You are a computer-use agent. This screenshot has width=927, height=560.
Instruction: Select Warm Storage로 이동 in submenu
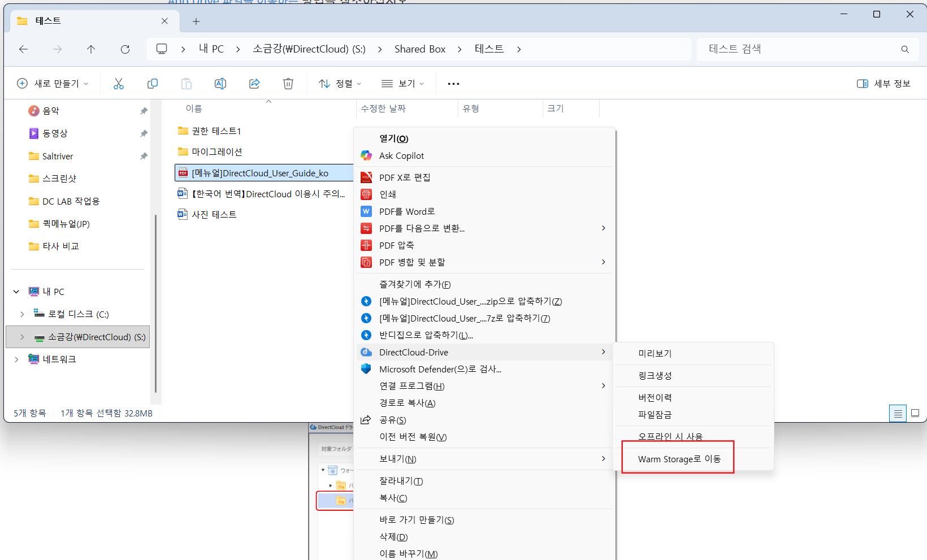click(679, 459)
